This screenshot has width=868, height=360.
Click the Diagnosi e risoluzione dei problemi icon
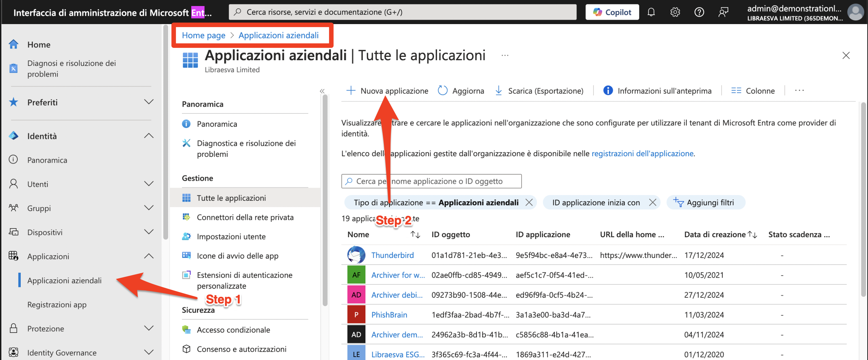click(x=13, y=69)
